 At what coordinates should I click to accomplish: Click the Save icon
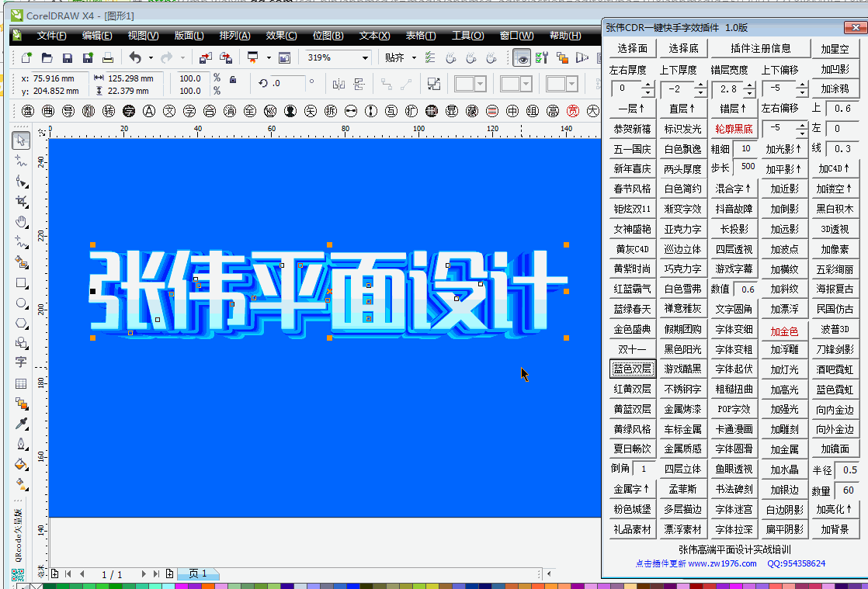click(x=68, y=57)
